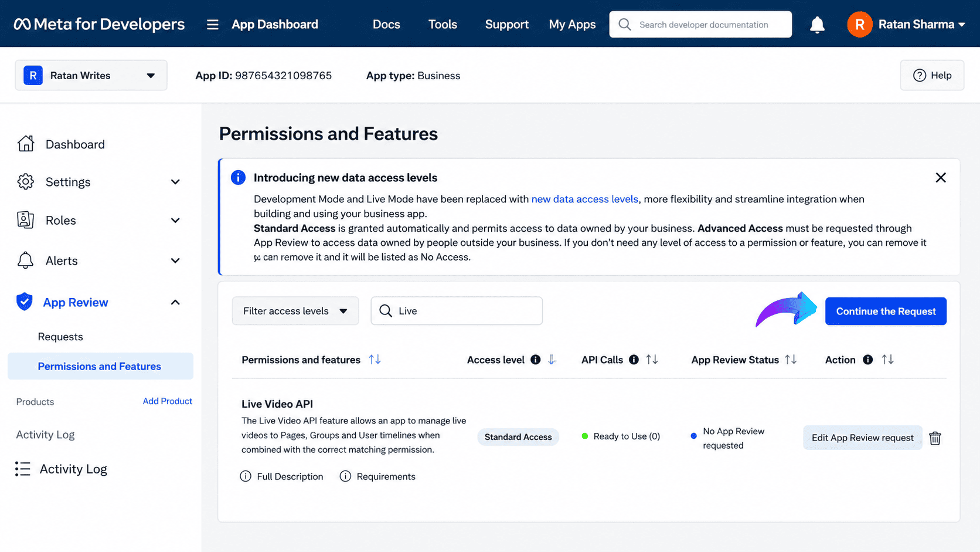This screenshot has width=980, height=552.
Task: Click the Products label in sidebar
Action: (35, 402)
